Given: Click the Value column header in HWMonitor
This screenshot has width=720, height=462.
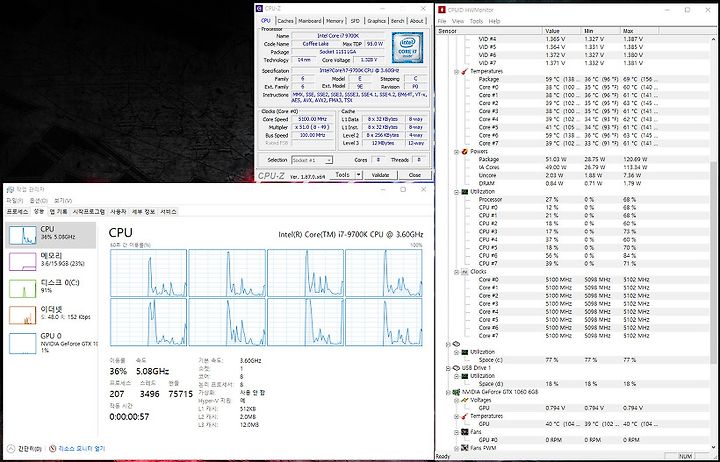Looking at the screenshot, I should coord(562,31).
